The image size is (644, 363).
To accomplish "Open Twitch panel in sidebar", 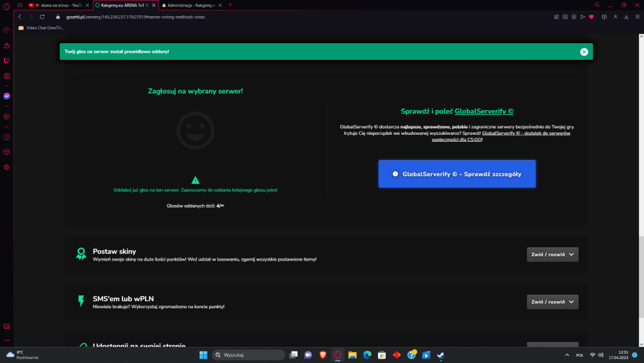I will pyautogui.click(x=6, y=61).
